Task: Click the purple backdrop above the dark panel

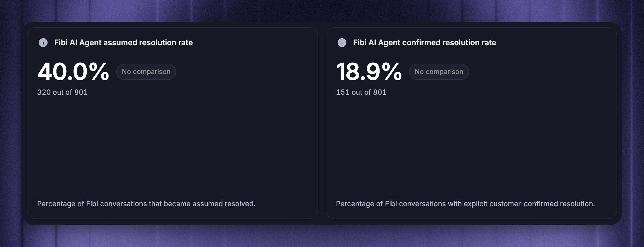Action: pyautogui.click(x=322, y=10)
